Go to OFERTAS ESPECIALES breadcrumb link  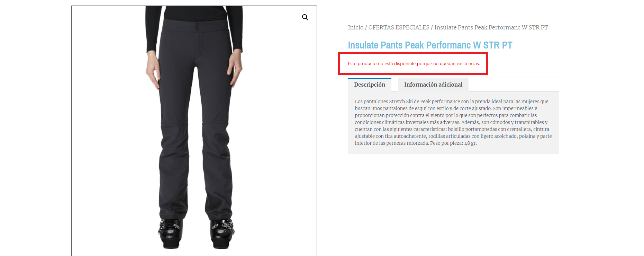tap(399, 27)
